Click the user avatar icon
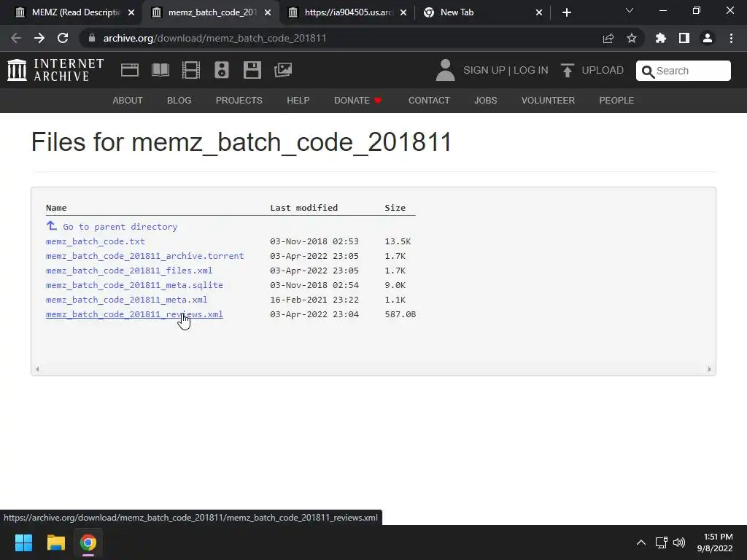Viewport: 747px width, 560px height. point(446,70)
